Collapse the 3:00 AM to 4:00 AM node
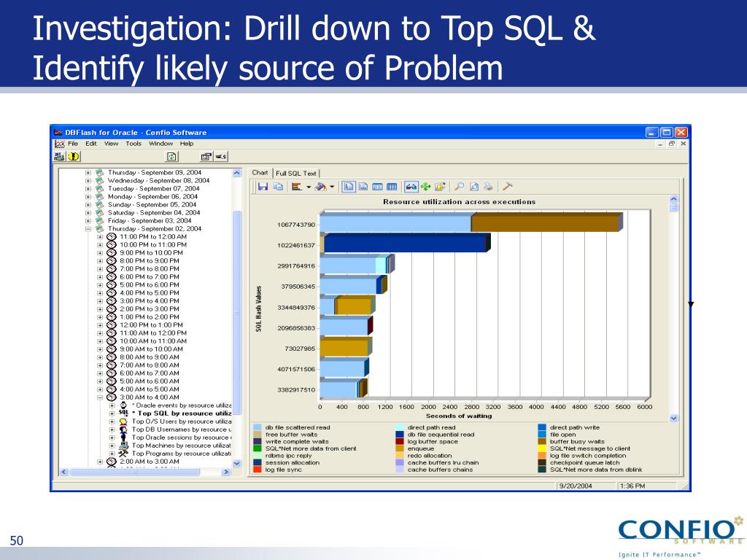This screenshot has width=747, height=560. tap(99, 397)
